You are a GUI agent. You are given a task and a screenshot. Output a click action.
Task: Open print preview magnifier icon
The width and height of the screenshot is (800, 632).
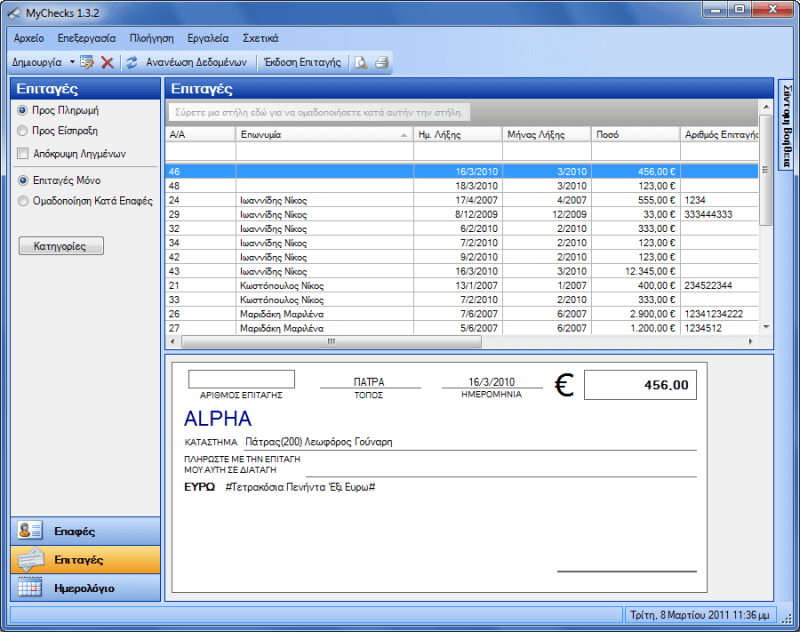(360, 62)
